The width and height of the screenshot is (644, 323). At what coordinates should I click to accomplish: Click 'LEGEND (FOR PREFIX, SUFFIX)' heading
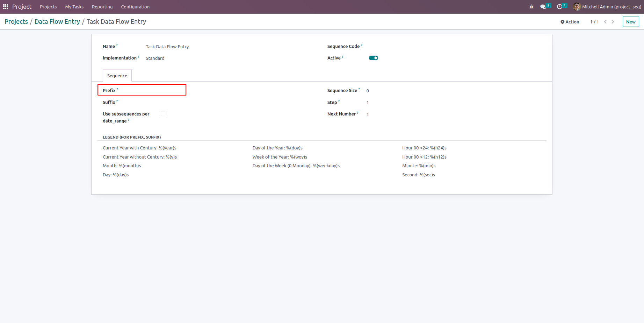132,137
